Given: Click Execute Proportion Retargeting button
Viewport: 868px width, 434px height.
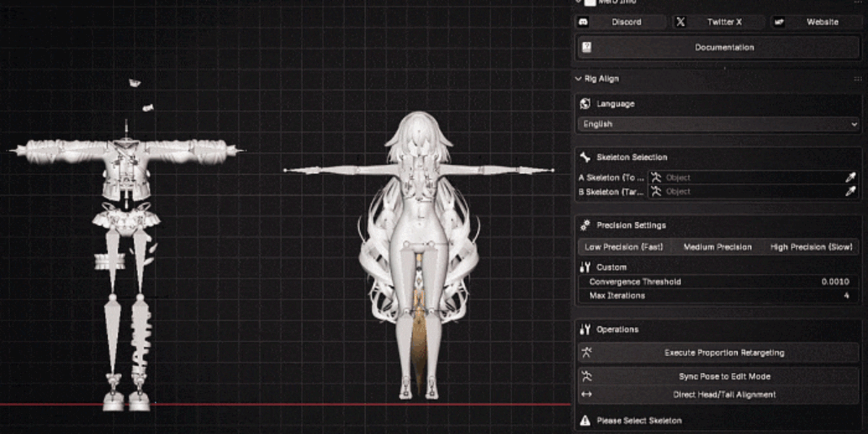Looking at the screenshot, I should click(718, 353).
